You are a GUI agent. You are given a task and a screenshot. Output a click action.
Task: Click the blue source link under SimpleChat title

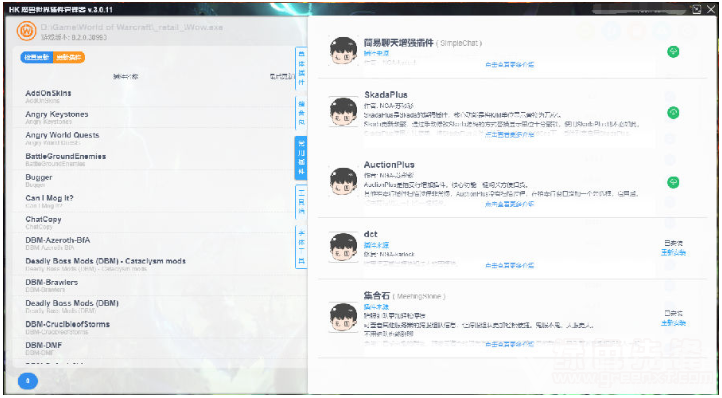376,53
